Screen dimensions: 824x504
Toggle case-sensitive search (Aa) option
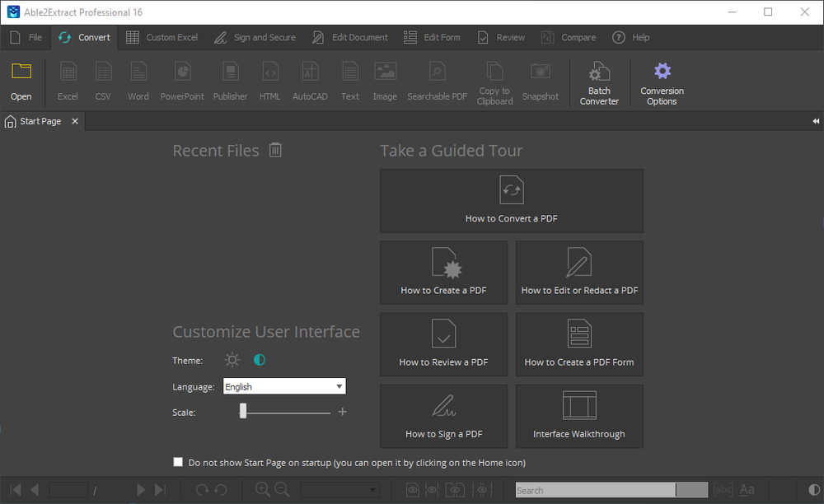pos(747,490)
